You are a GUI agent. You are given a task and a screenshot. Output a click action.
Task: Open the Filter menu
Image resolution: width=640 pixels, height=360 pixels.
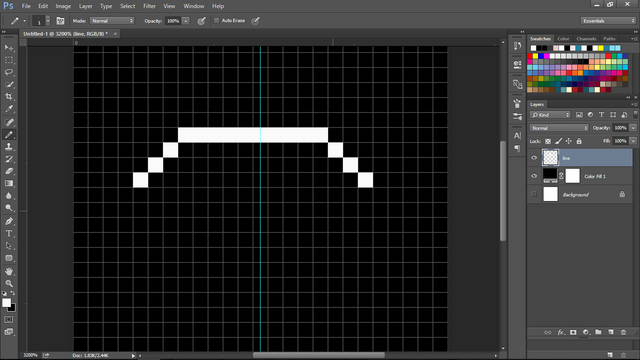coord(149,6)
